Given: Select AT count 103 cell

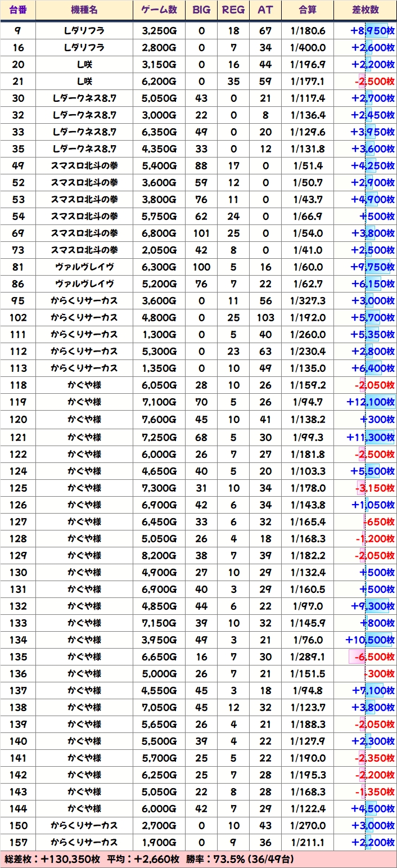Looking at the screenshot, I should click(x=265, y=317).
